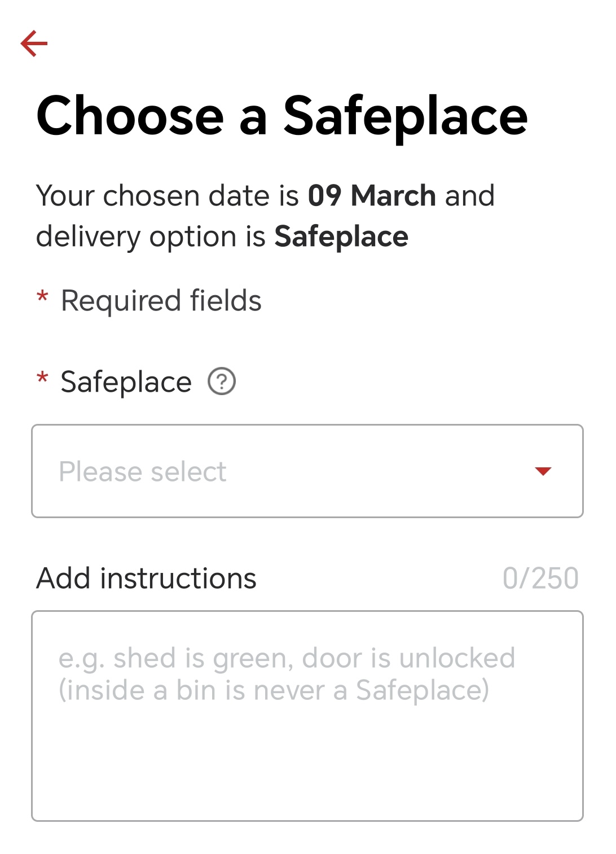Click the red asterisk beside "Required fields"

(42, 297)
